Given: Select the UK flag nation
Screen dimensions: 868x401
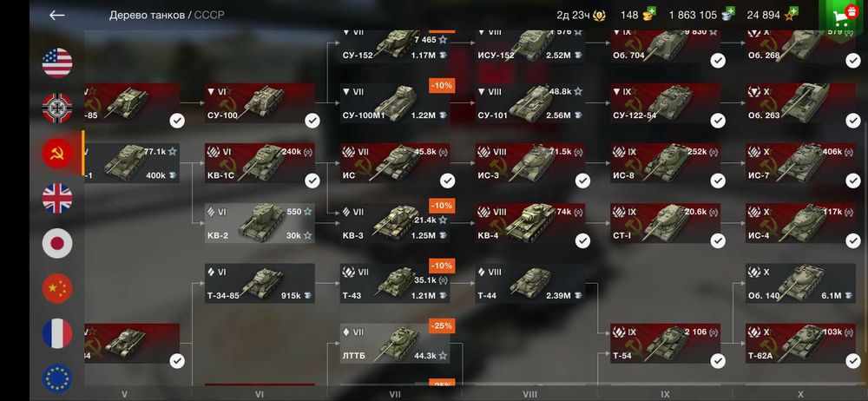Looking at the screenshot, I should pyautogui.click(x=57, y=198).
